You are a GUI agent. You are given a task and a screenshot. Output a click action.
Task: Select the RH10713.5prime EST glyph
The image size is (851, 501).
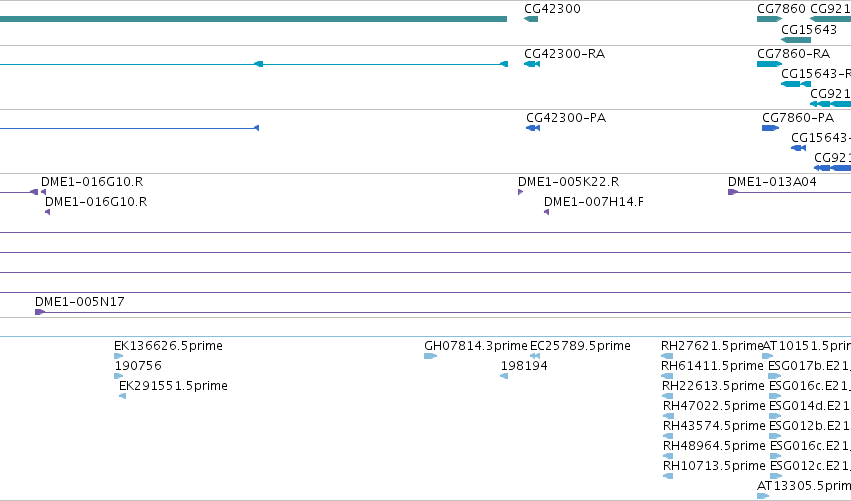click(668, 476)
